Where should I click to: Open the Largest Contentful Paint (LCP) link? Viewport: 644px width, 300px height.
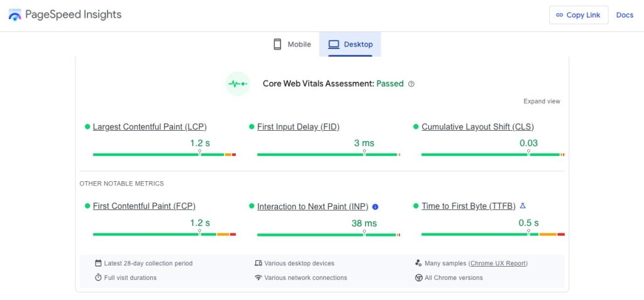tap(150, 127)
